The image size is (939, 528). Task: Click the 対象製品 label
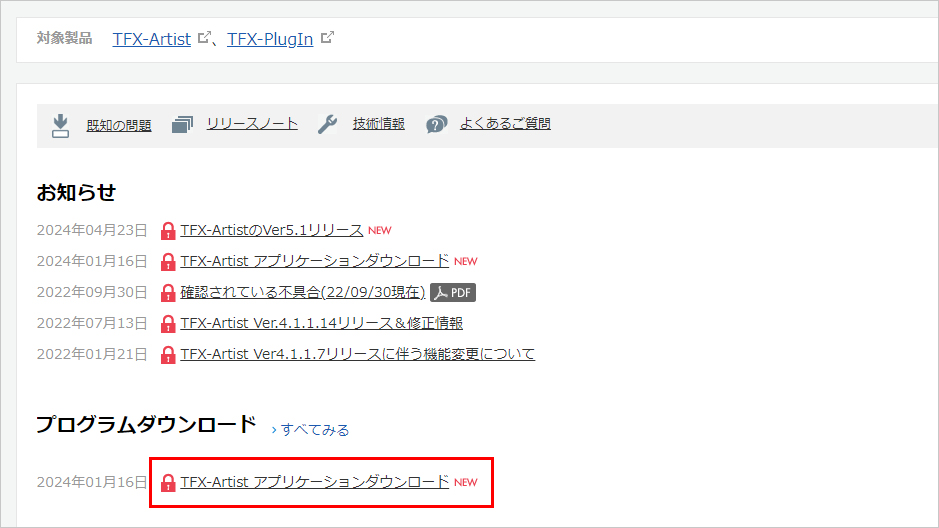click(64, 38)
